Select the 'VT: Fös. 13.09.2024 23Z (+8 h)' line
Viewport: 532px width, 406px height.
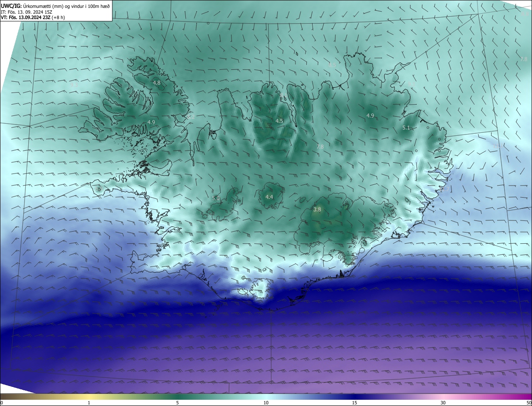pos(32,18)
